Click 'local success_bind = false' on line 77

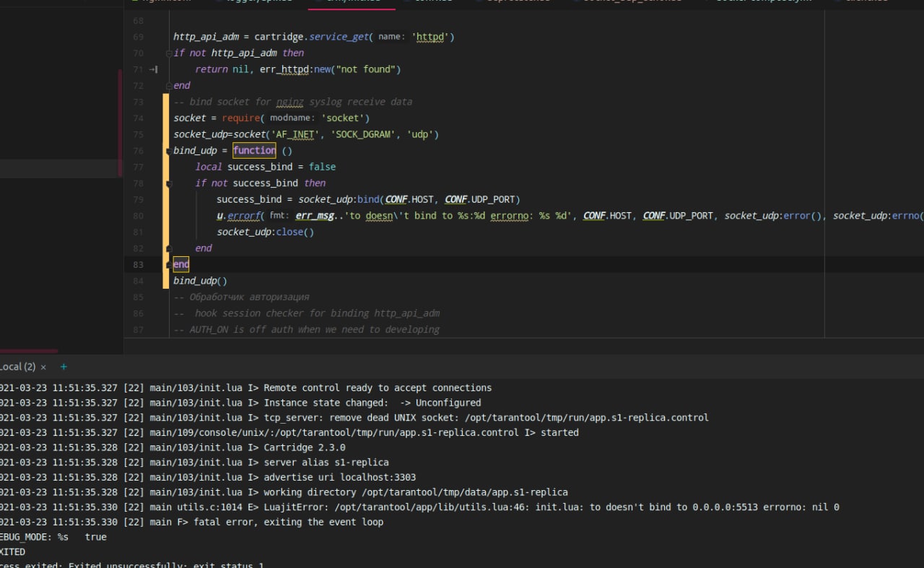coord(266,167)
